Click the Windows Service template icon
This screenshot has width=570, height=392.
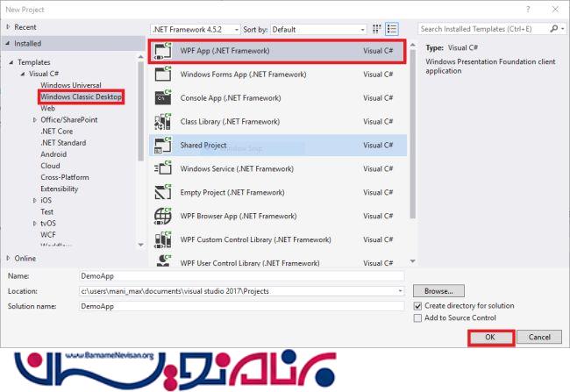click(162, 168)
